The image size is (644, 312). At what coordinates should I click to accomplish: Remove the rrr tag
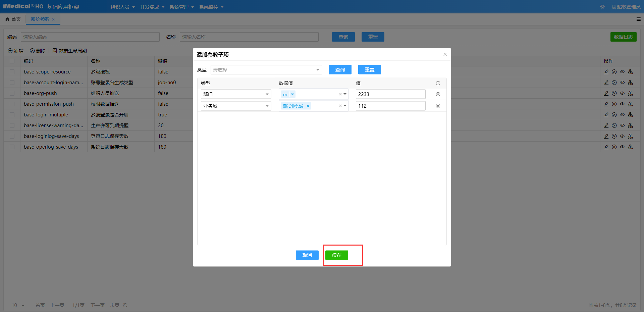pyautogui.click(x=292, y=94)
